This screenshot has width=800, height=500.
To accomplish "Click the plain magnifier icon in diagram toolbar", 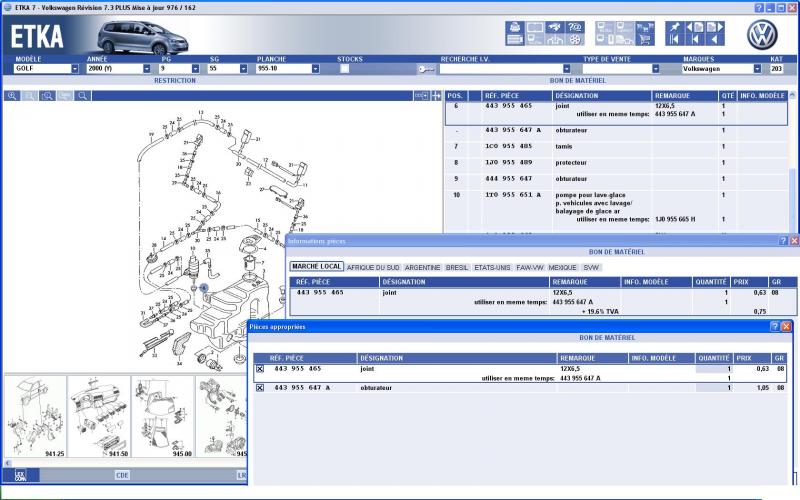I will (82, 96).
